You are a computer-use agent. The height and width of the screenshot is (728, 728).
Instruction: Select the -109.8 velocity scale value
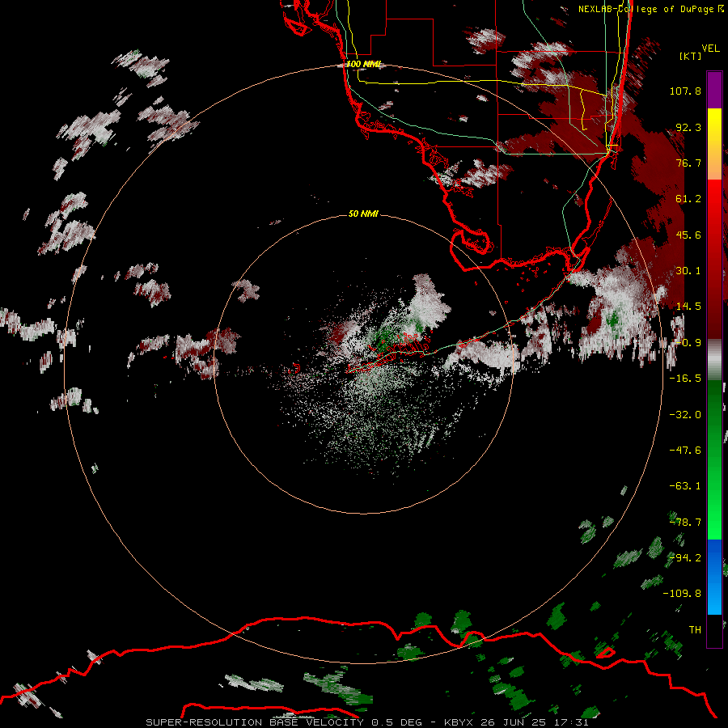[x=682, y=594]
